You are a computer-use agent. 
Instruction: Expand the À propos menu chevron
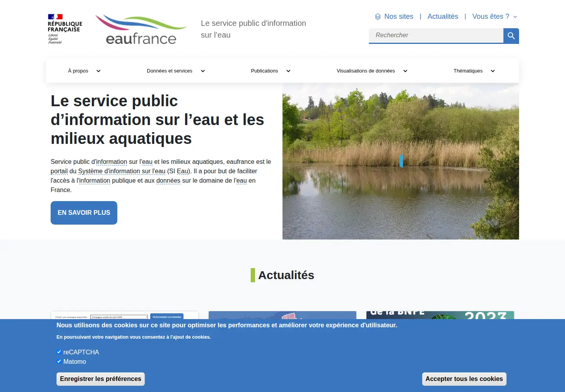pos(98,71)
